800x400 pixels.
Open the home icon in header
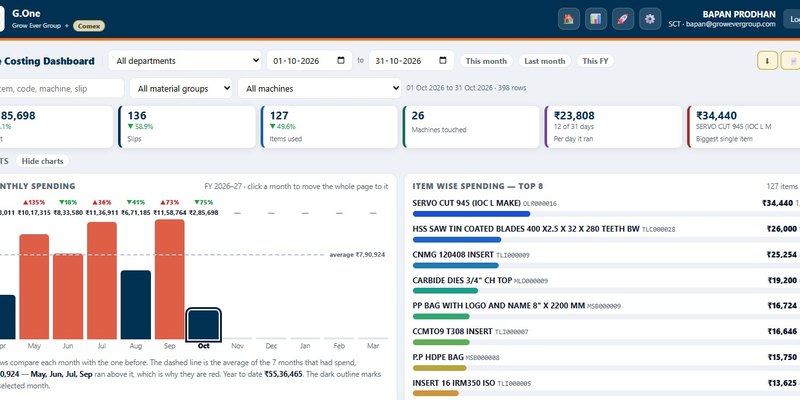point(568,19)
